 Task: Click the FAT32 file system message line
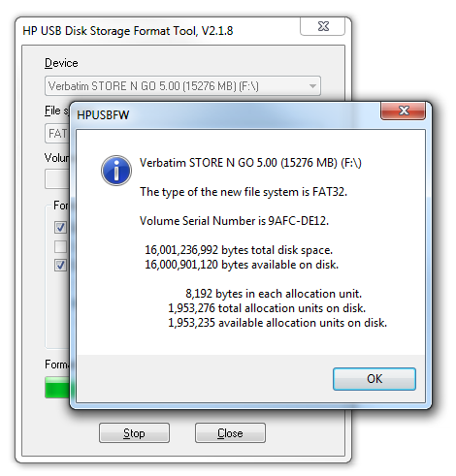point(244,192)
